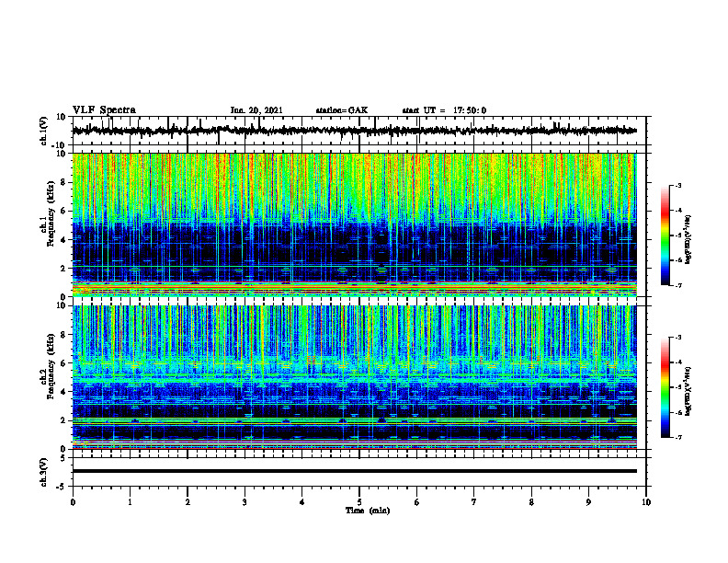The image size is (728, 563).
Task: Click the "2" kHz tick on ch.1 spectrogram
Action: coord(64,269)
